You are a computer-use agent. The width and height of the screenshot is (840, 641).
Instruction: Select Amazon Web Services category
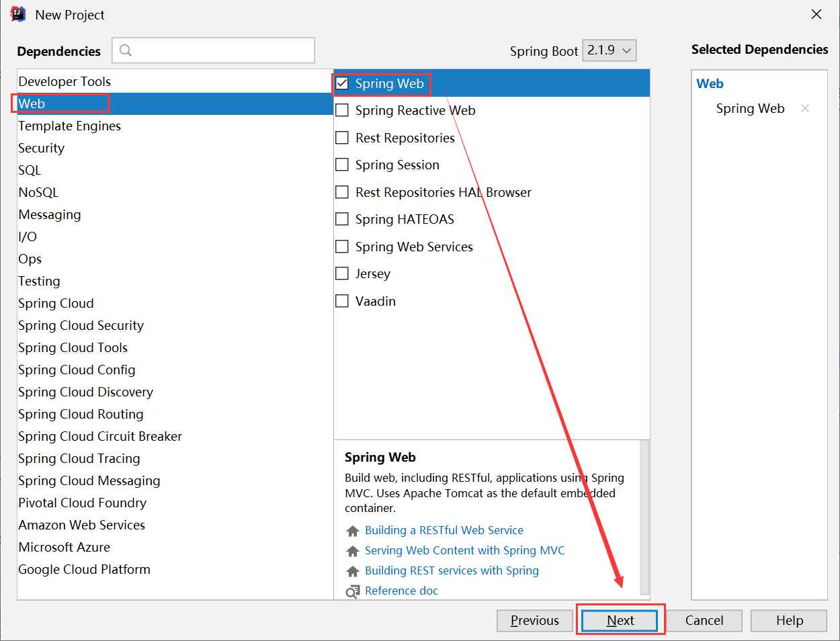click(x=175, y=525)
